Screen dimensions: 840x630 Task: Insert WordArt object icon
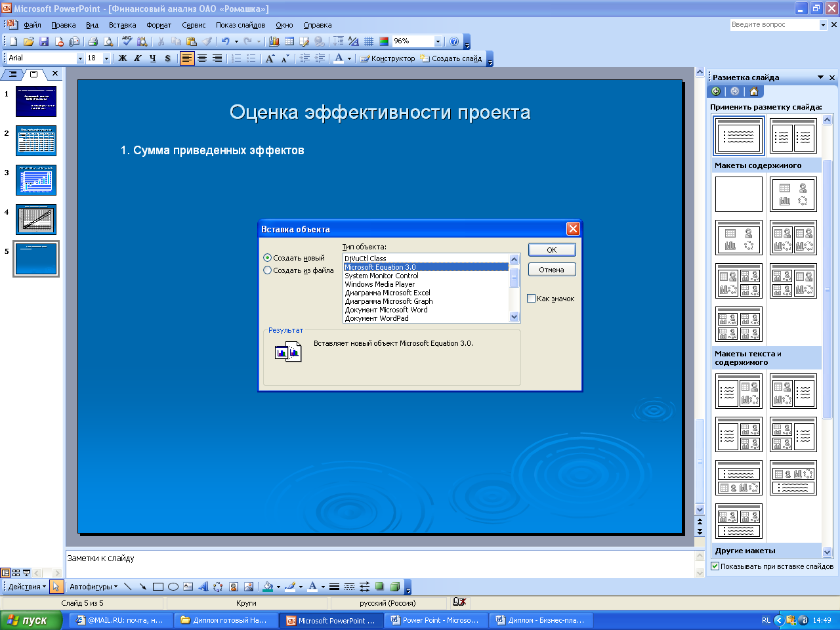point(203,587)
